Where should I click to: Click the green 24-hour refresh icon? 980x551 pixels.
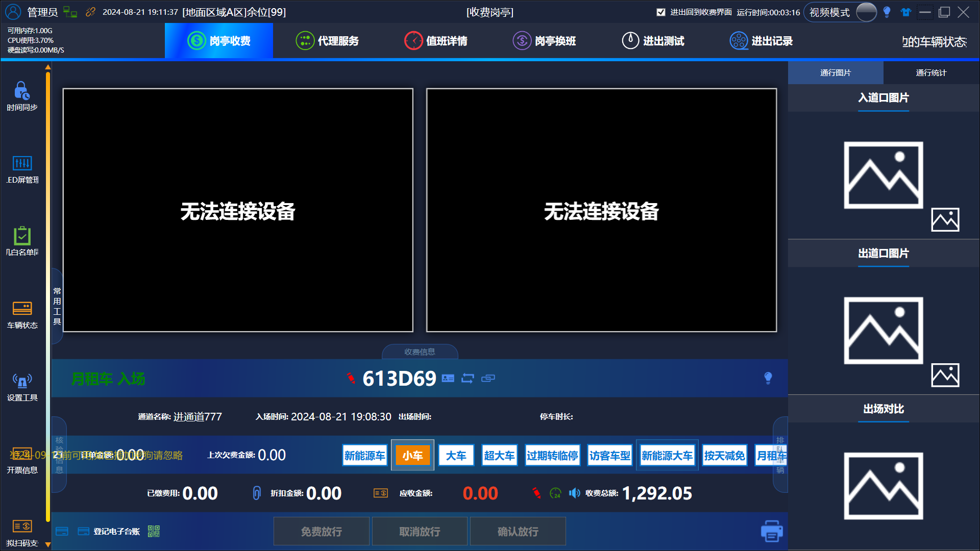tap(555, 493)
